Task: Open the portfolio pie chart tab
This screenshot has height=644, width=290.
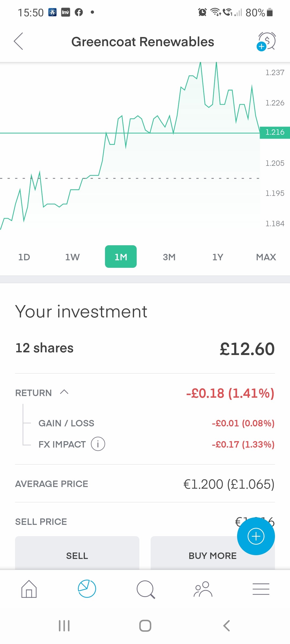Action: [87, 589]
